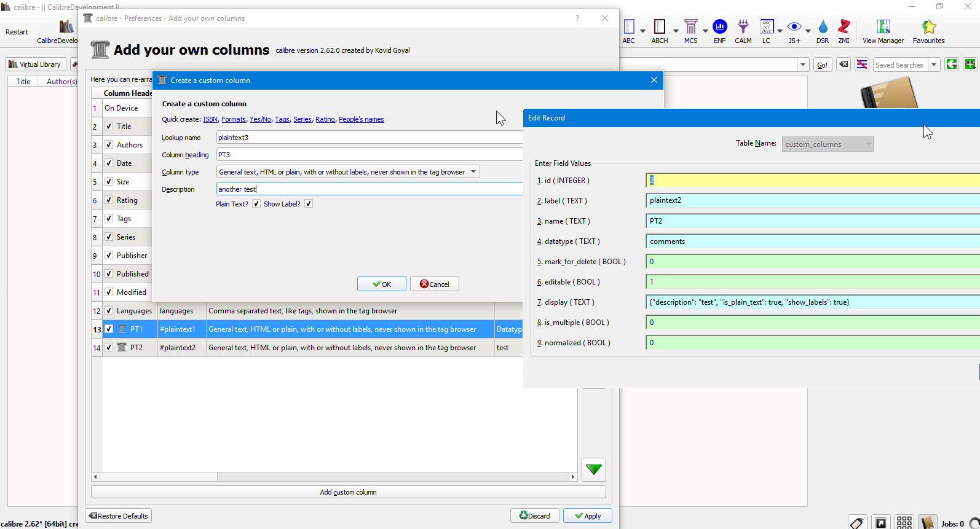Click the CalibreDevelopment library books icon
Screen dimensions: 980x529
[66, 26]
